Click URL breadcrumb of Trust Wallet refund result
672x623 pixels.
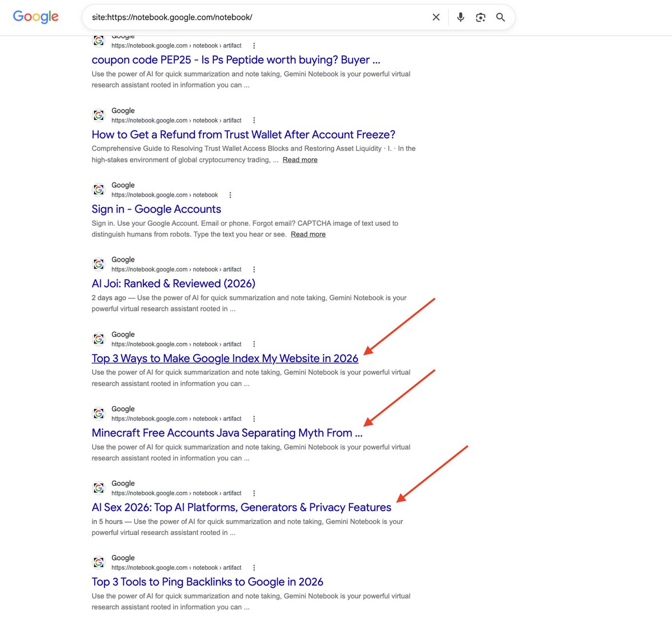click(x=176, y=120)
